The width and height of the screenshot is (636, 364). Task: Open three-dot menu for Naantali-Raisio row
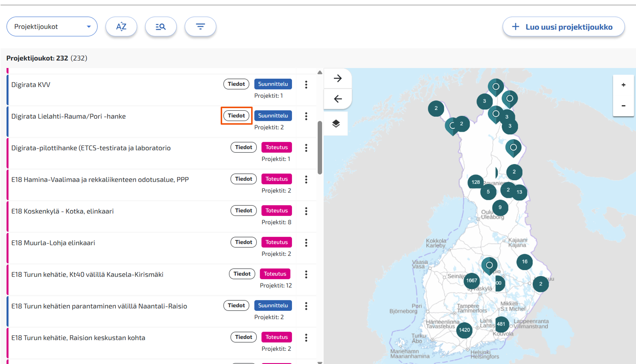[x=306, y=306]
